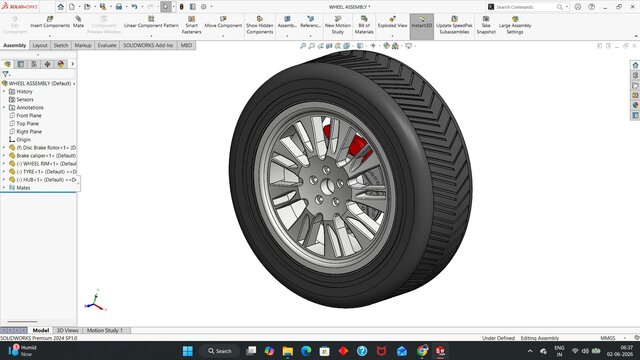Click Insert Components
Image resolution: width=640 pixels, height=360 pixels.
point(50,22)
